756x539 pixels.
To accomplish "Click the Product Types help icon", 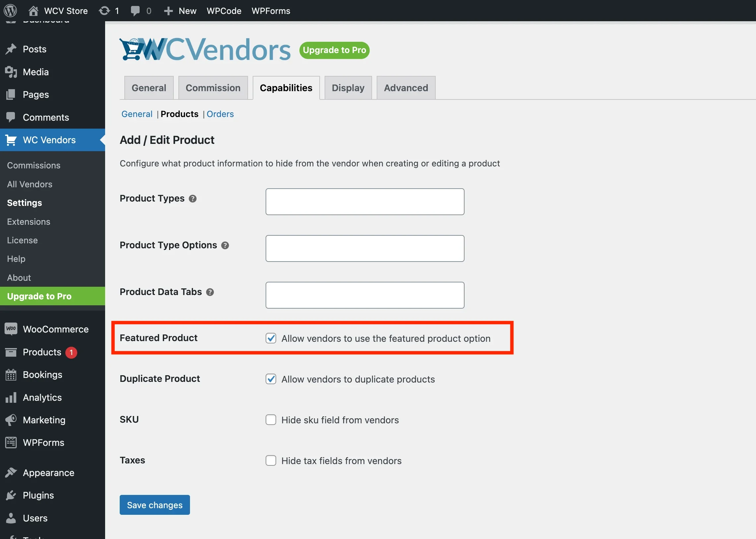I will point(193,199).
